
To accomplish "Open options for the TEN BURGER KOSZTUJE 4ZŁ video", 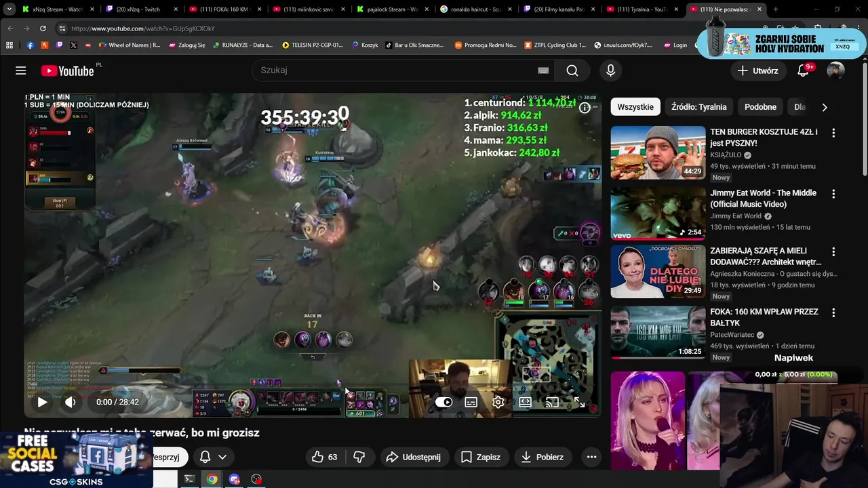I will [x=833, y=133].
